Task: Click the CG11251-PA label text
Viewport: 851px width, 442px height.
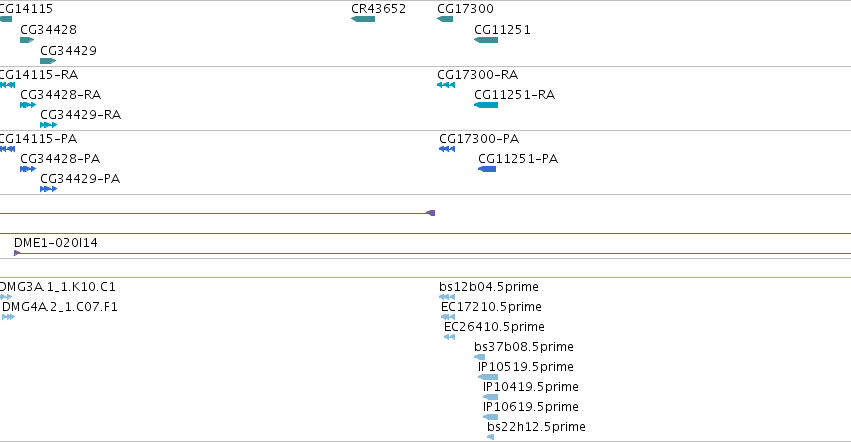Action: (518, 159)
